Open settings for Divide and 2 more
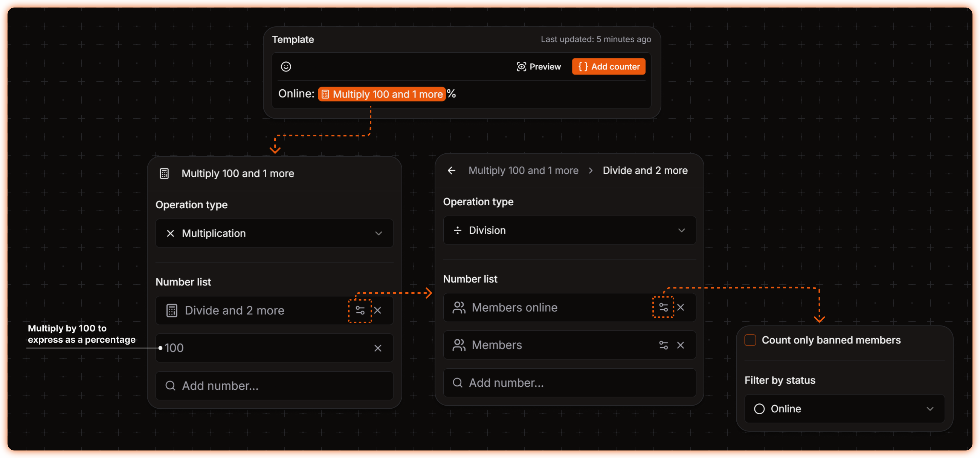The width and height of the screenshot is (980, 458). (360, 310)
